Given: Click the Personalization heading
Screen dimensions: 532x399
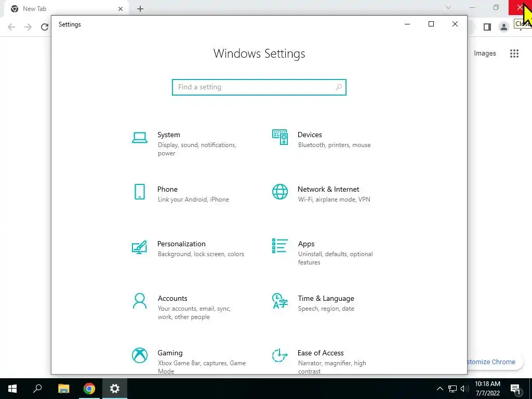Looking at the screenshot, I should click(x=181, y=244).
